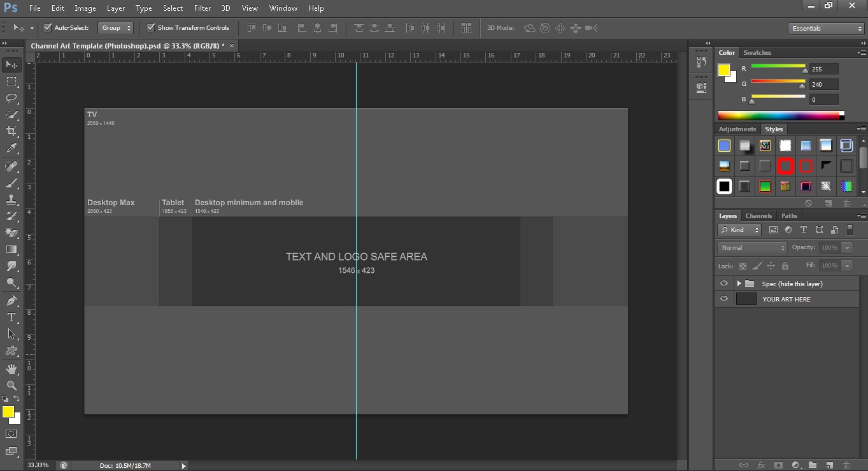Open the Layers panel flyout menu
The height and width of the screenshot is (471, 868).
click(x=861, y=216)
